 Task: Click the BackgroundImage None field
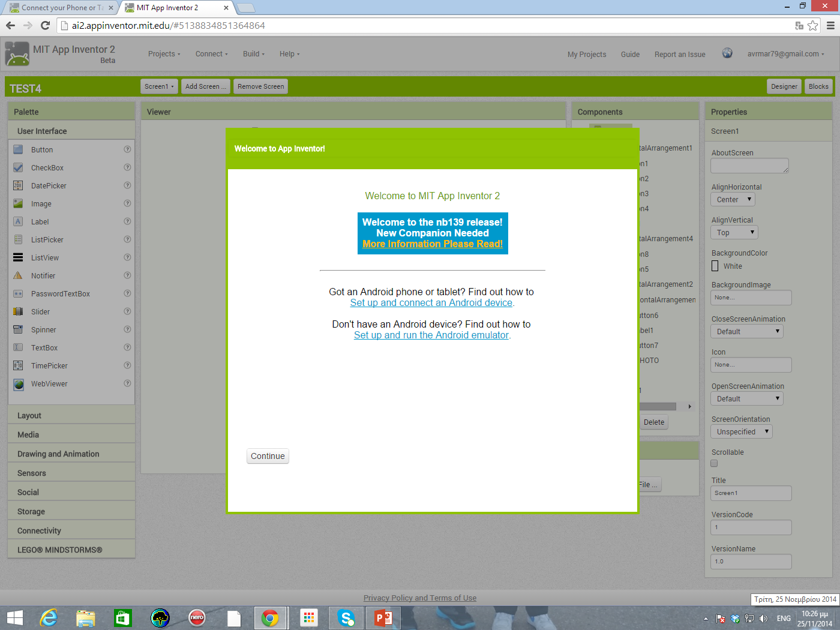pyautogui.click(x=751, y=298)
